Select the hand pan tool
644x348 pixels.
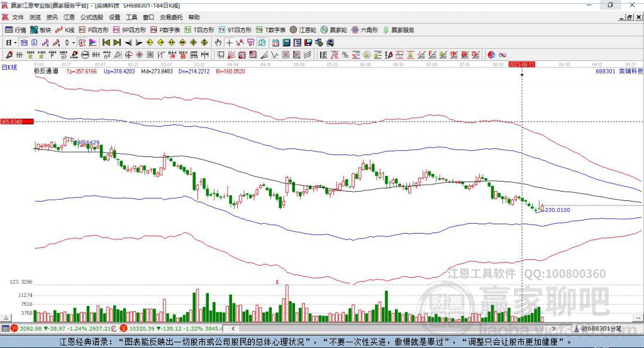coord(218,43)
